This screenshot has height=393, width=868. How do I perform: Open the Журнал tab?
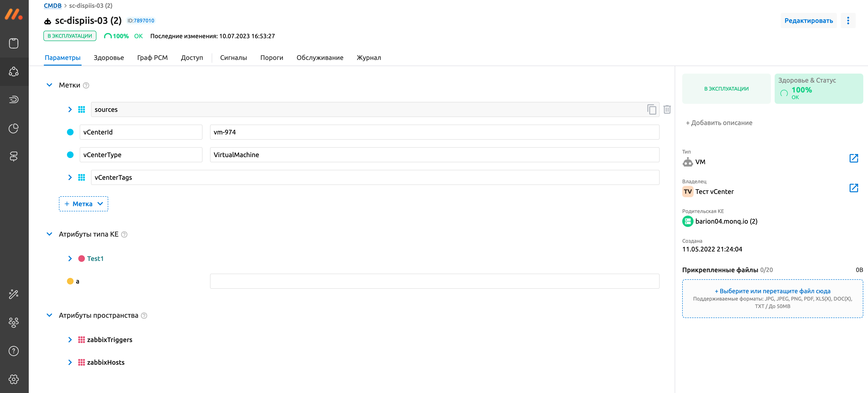pyautogui.click(x=369, y=58)
